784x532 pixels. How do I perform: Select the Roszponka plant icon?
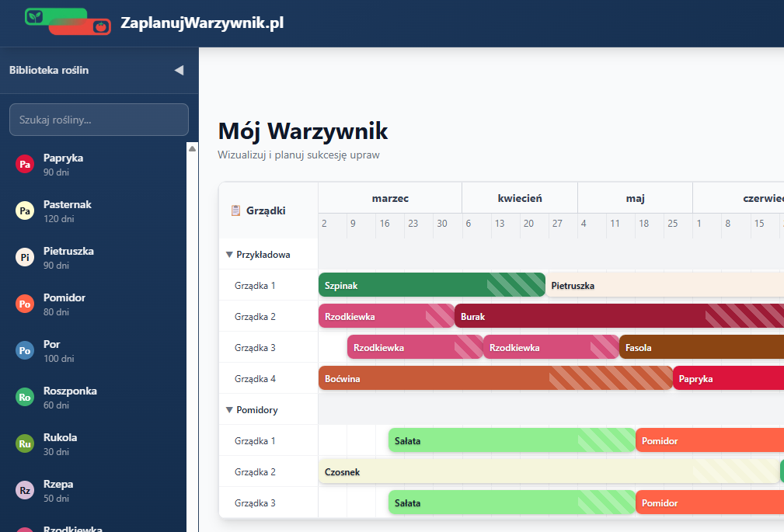24,397
